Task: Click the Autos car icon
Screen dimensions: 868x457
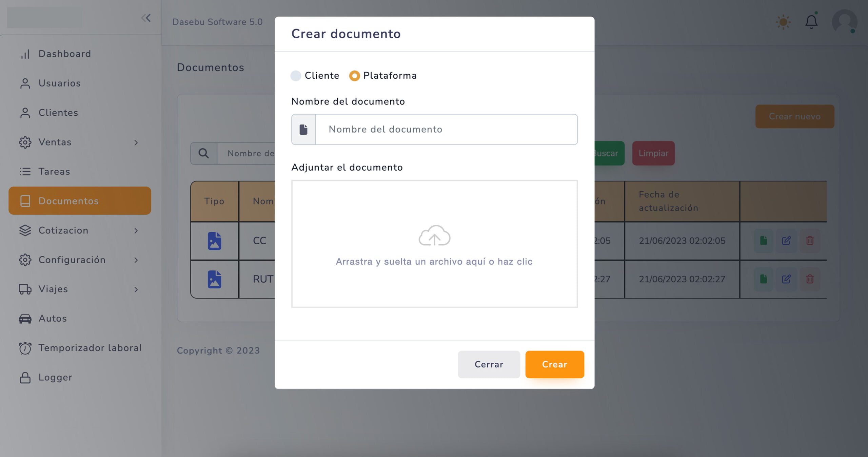Action: [x=25, y=319]
